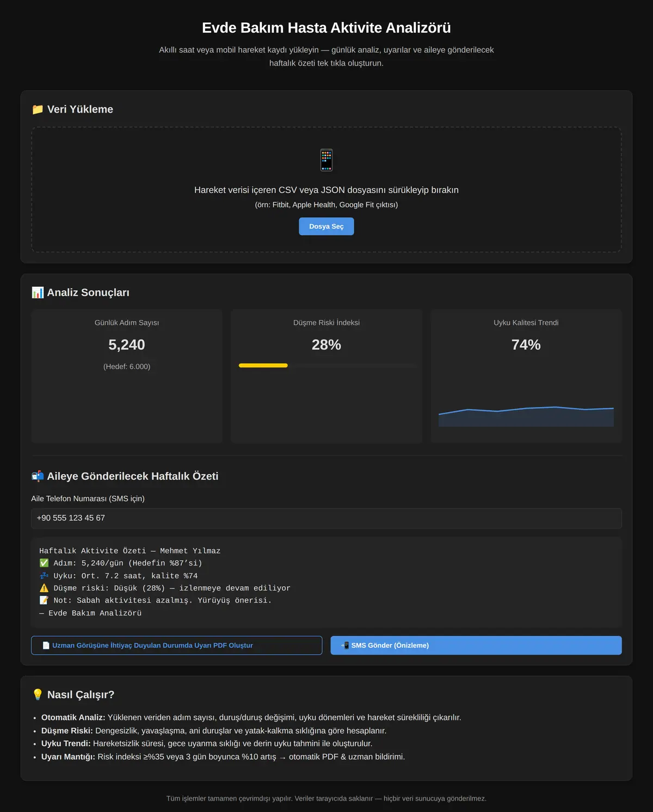Click the Dosya Seç button
The image size is (653, 812).
[x=326, y=226]
